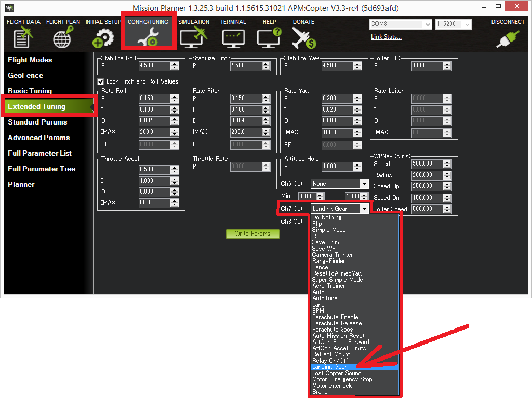This screenshot has width=532, height=398.
Task: Uncheck Lock Pitch and Roll Values
Action: [101, 81]
